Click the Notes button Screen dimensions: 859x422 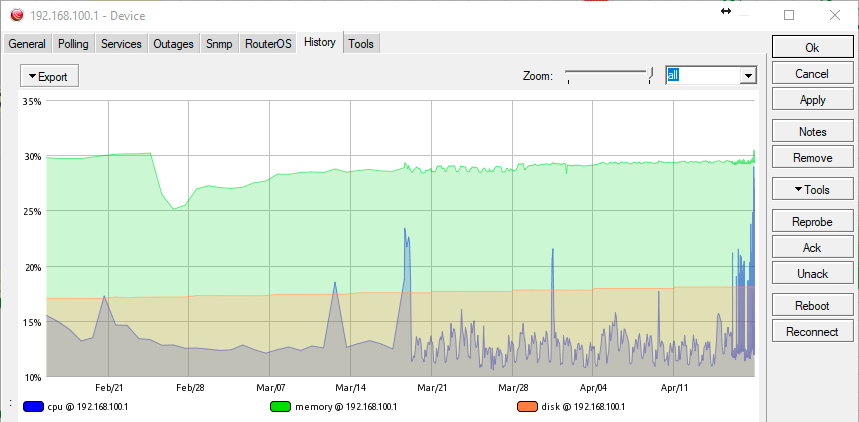tap(812, 132)
